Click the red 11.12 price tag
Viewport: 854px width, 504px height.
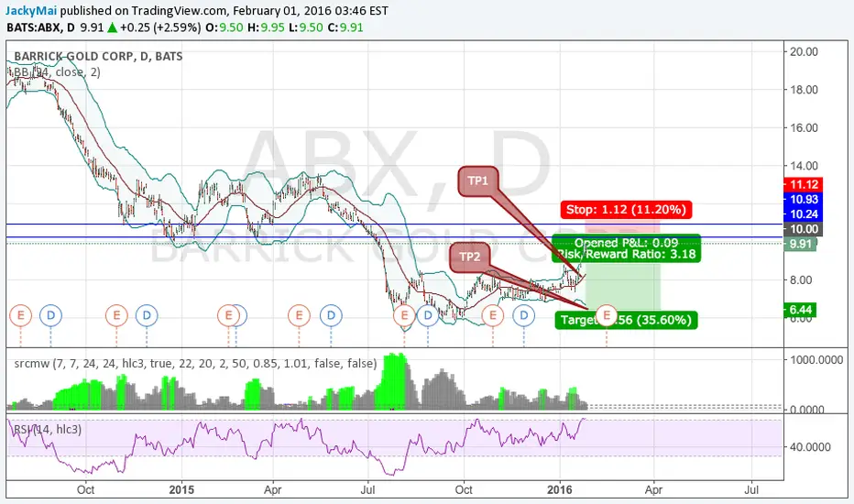[x=804, y=185]
